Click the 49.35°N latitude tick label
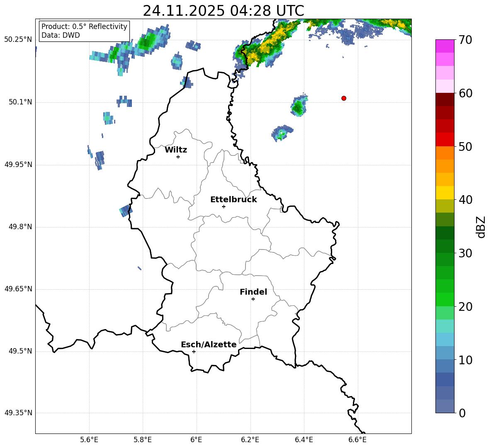This screenshot has width=491, height=448. pyautogui.click(x=18, y=413)
